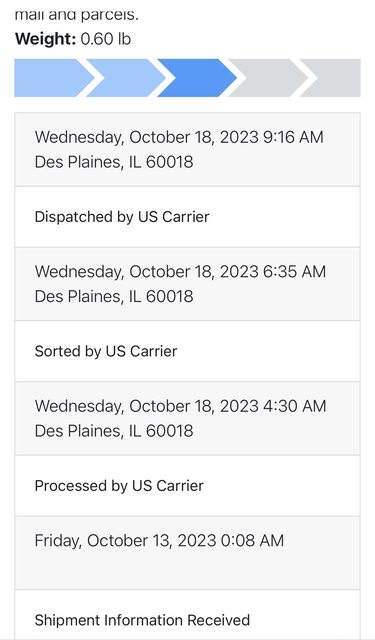Click the 0.60 lb weight value
The image size is (375, 640).
coord(106,39)
